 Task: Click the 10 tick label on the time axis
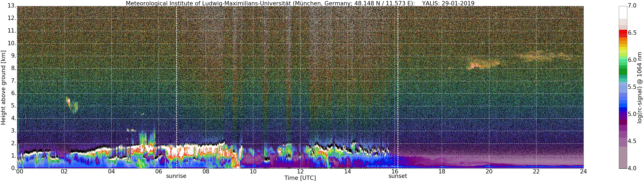tap(253, 172)
